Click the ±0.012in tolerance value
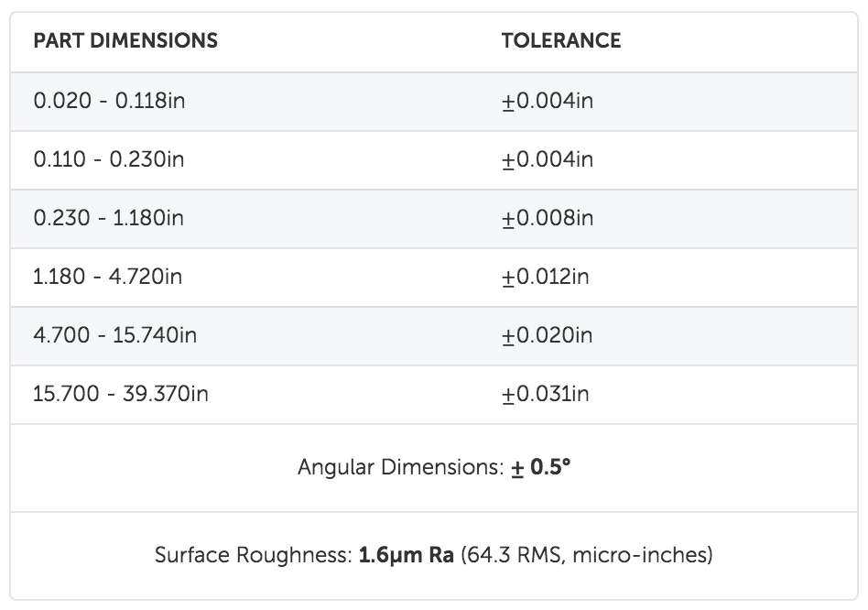The height and width of the screenshot is (610, 868). [x=546, y=277]
